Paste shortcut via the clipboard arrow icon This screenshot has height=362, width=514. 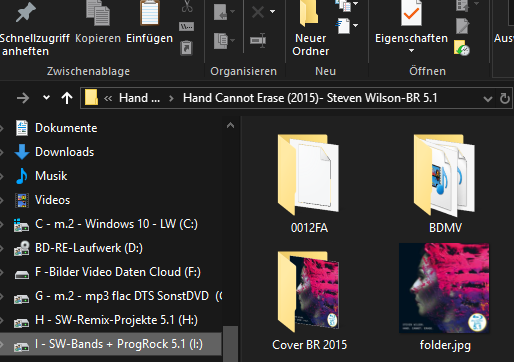point(187,47)
